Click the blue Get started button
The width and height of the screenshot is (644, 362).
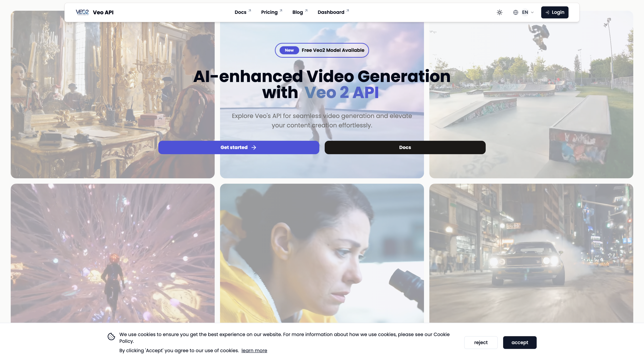coord(239,147)
